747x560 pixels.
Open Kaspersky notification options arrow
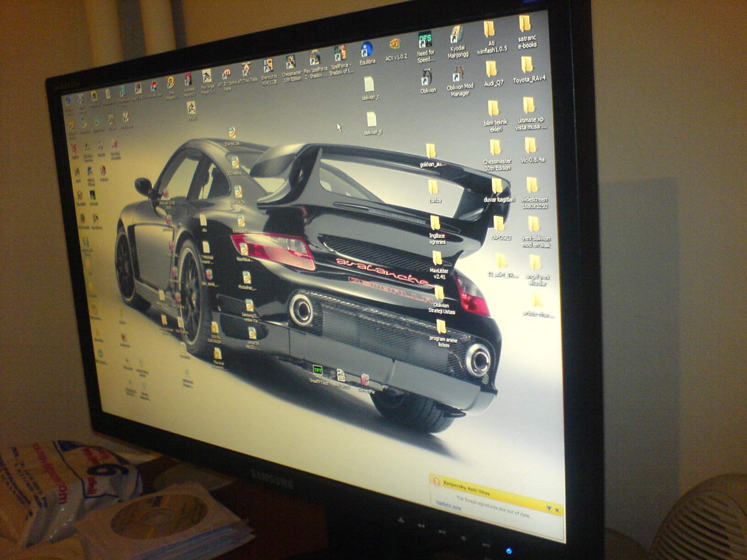[549, 507]
